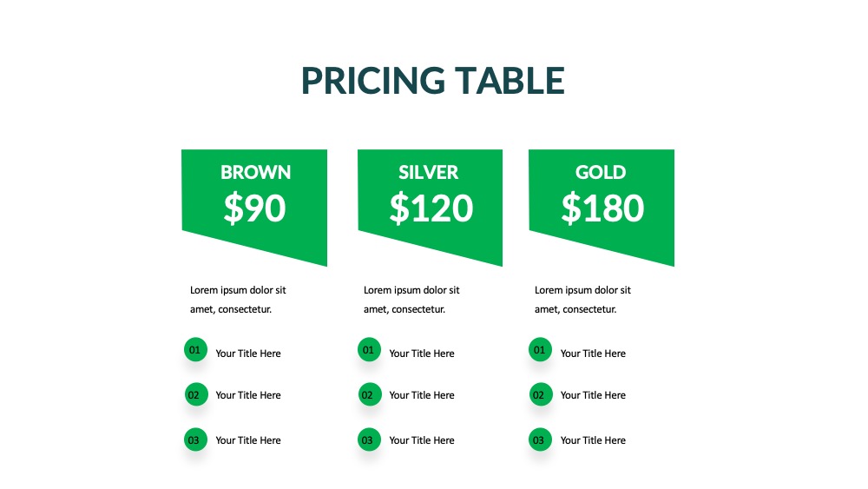Select Lorem ipsum text under BROWN
Viewport: 868px width, 489px height.
[x=238, y=300]
